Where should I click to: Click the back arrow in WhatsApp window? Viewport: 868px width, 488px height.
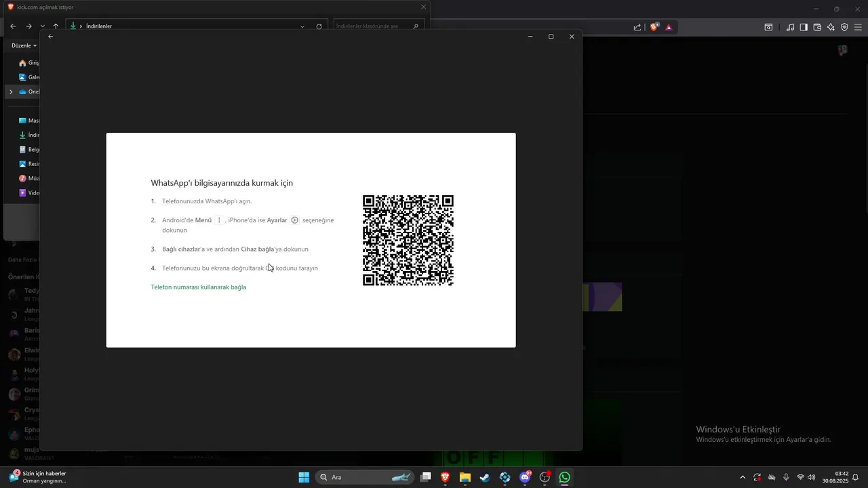pos(50,37)
